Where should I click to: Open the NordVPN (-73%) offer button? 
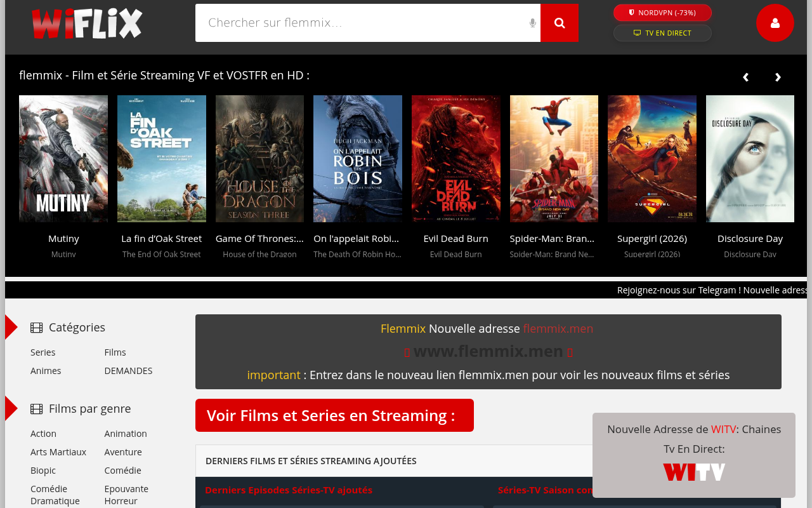(662, 13)
